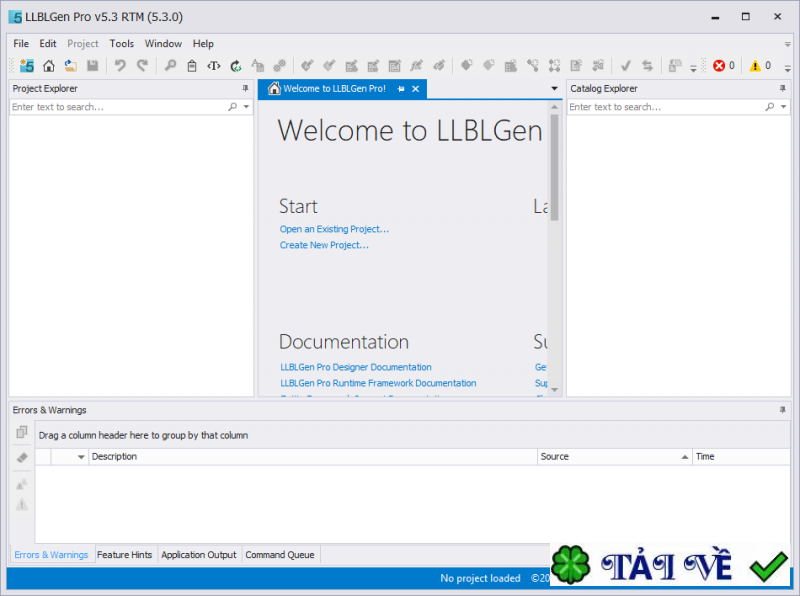Click the copy icon in Errors & Warnings
Image resolution: width=800 pixels, height=596 pixels.
(x=21, y=432)
